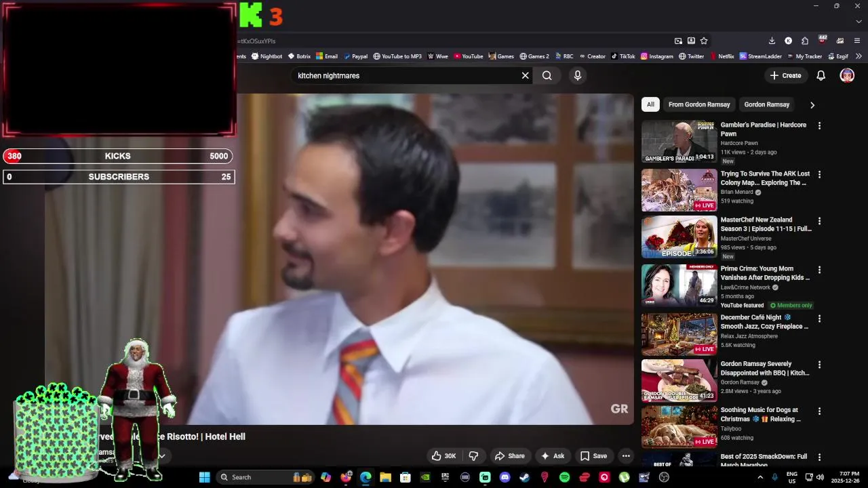Click the YouTube search magnifier button

(x=547, y=76)
